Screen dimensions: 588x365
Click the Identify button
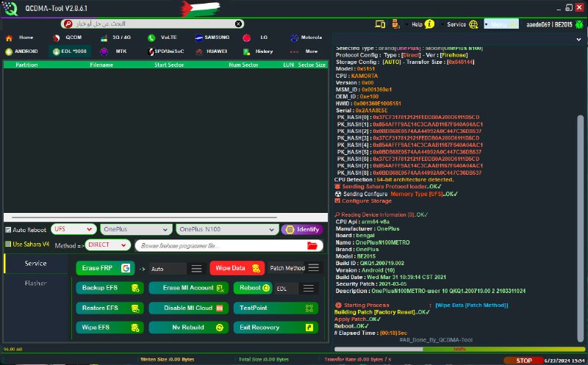302,229
